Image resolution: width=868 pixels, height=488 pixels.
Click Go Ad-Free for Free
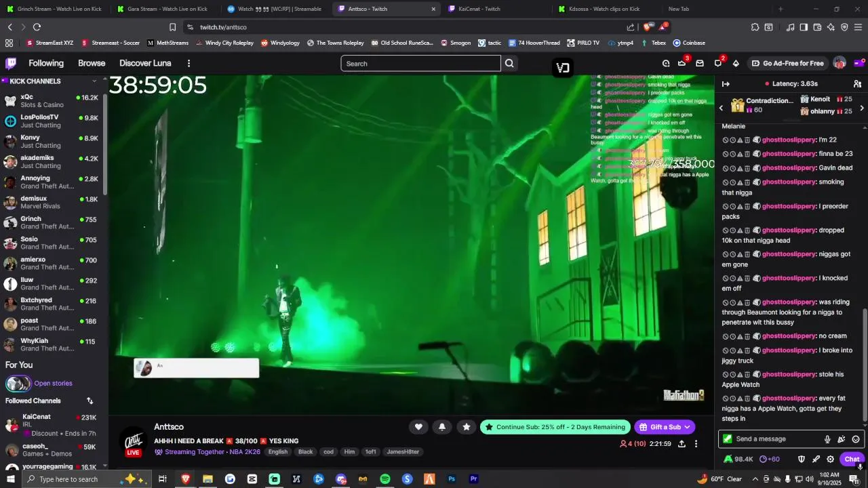(x=787, y=63)
